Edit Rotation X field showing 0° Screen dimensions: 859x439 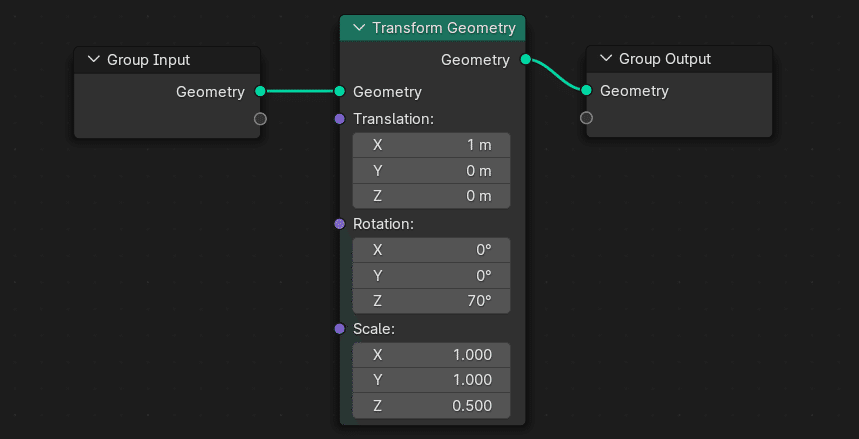tap(431, 250)
